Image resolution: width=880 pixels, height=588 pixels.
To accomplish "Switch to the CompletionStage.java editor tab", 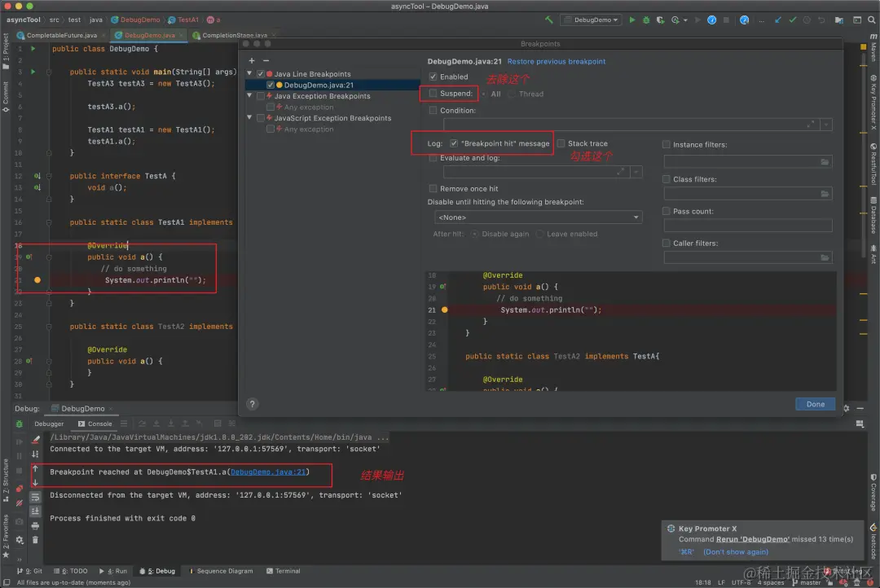I will tap(233, 35).
